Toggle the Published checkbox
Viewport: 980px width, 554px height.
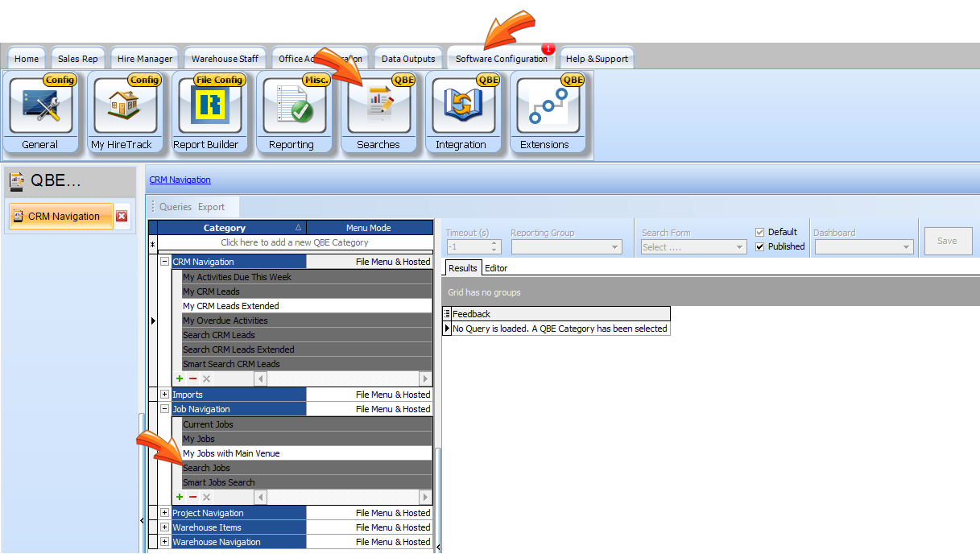759,247
